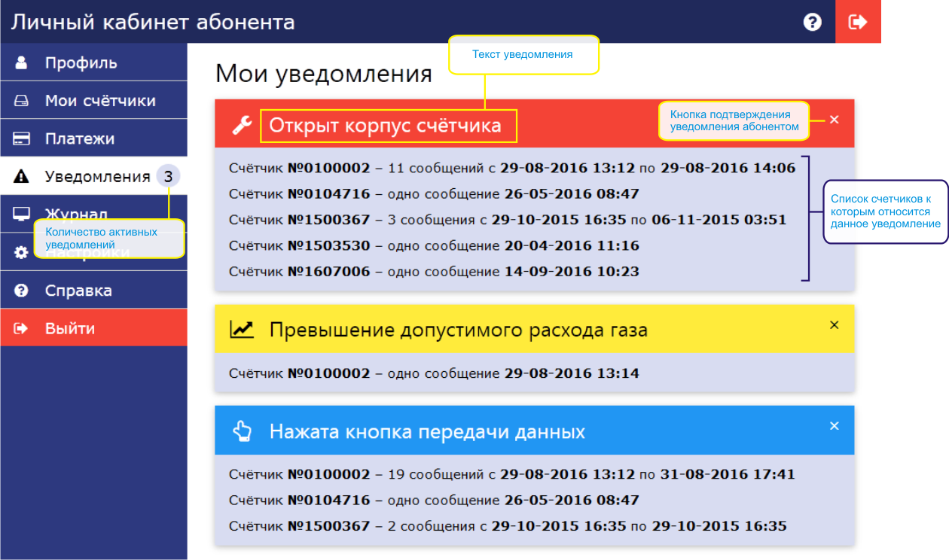
Task: Open the Справка sidebar item
Action: (78, 291)
